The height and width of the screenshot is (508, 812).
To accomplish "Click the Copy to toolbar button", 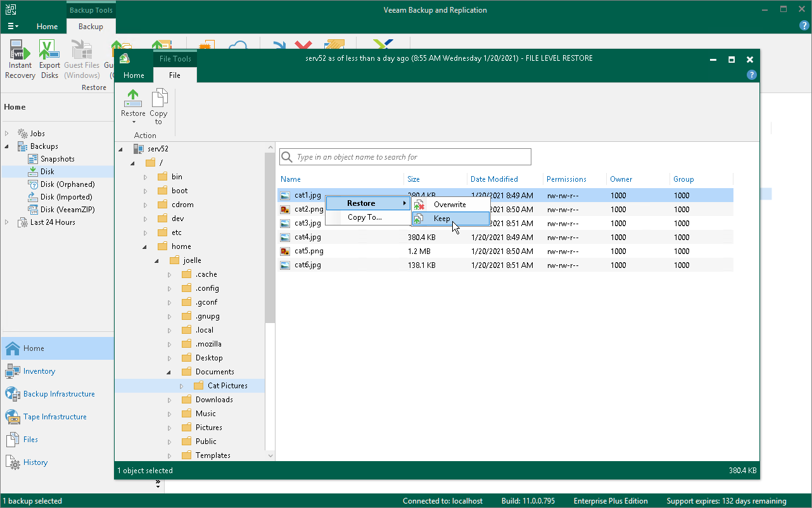I will [158, 106].
